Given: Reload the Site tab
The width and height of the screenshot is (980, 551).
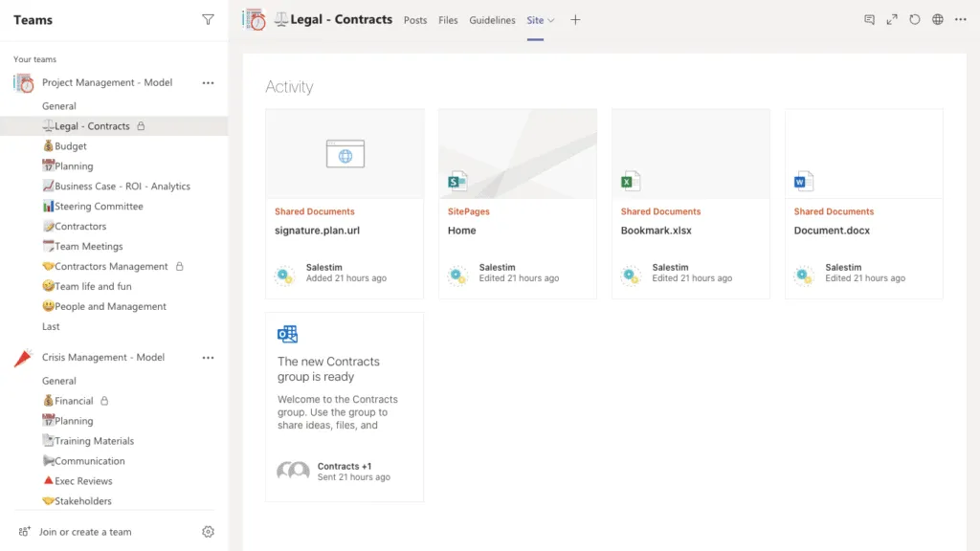Looking at the screenshot, I should (915, 20).
